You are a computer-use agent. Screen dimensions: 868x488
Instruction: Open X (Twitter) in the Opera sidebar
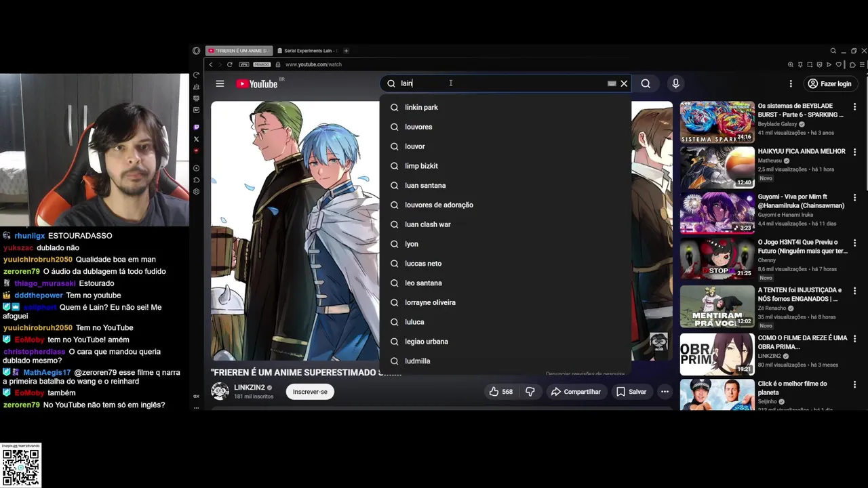tap(197, 139)
